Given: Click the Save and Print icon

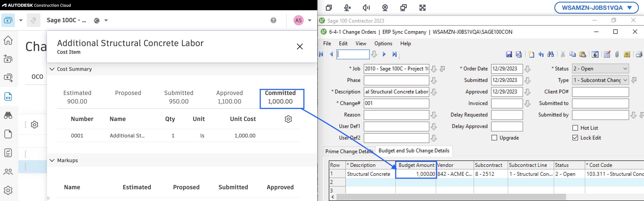Looking at the screenshot, I should point(519,54).
